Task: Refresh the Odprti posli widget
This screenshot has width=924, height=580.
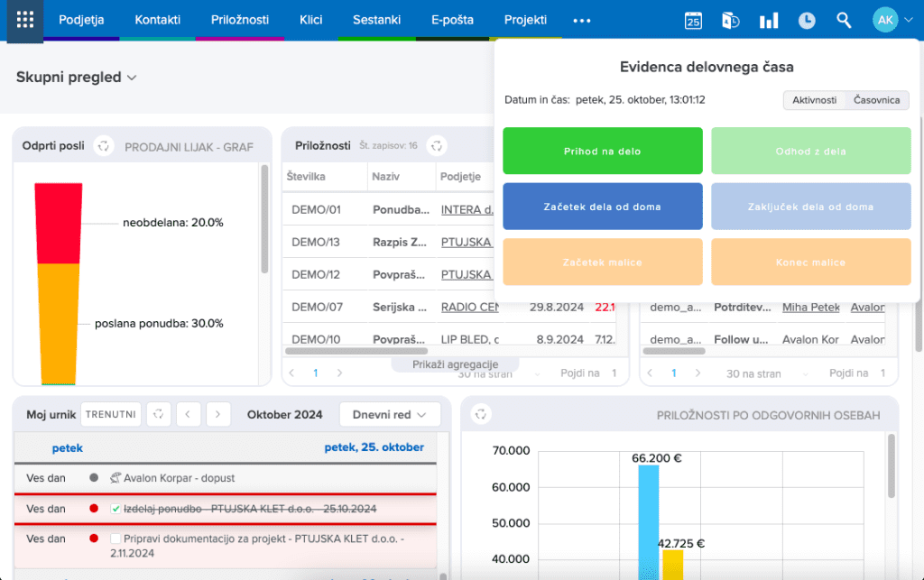Action: point(104,146)
